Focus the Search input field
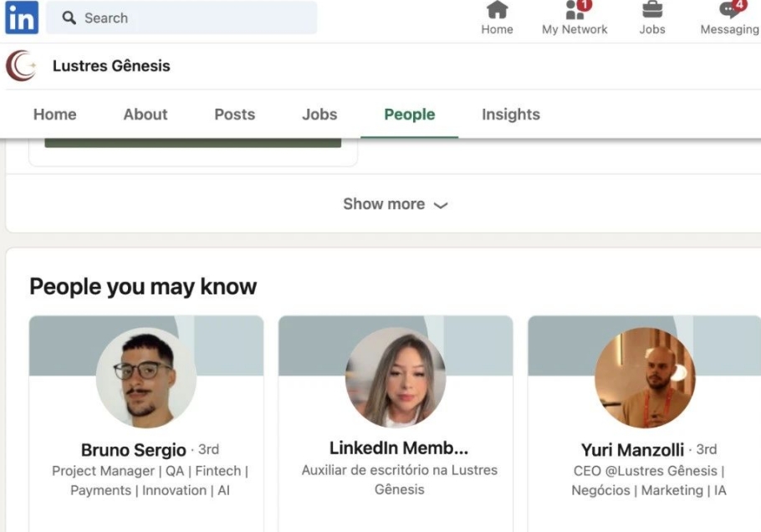The image size is (761, 532). click(181, 18)
